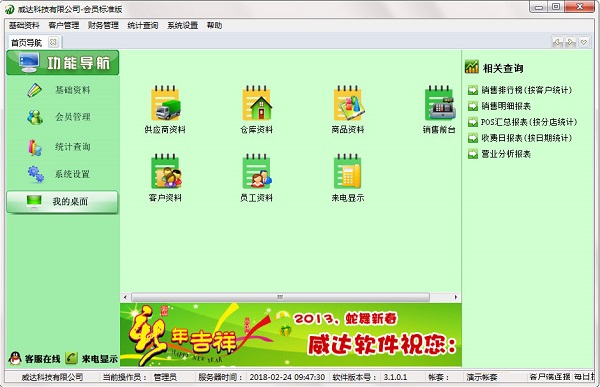Close the 首页导航 tab
The image size is (600, 387).
[x=53, y=42]
